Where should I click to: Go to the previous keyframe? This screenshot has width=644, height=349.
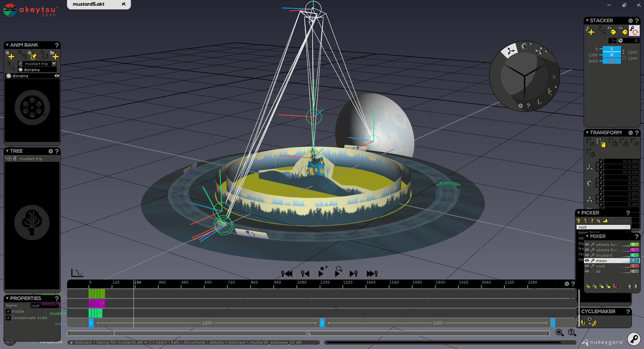pos(305,274)
